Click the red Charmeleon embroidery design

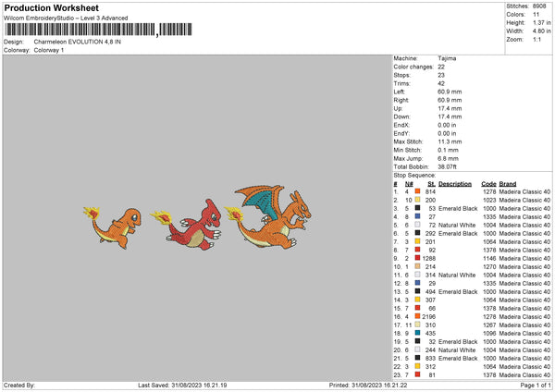(186, 225)
